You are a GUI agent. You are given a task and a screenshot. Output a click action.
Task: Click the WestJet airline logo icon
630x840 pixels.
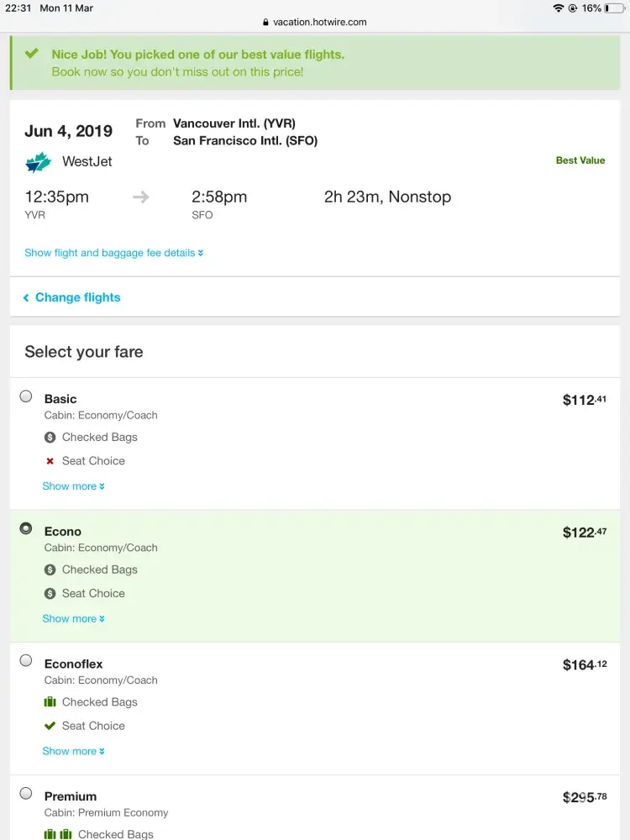pyautogui.click(x=39, y=161)
